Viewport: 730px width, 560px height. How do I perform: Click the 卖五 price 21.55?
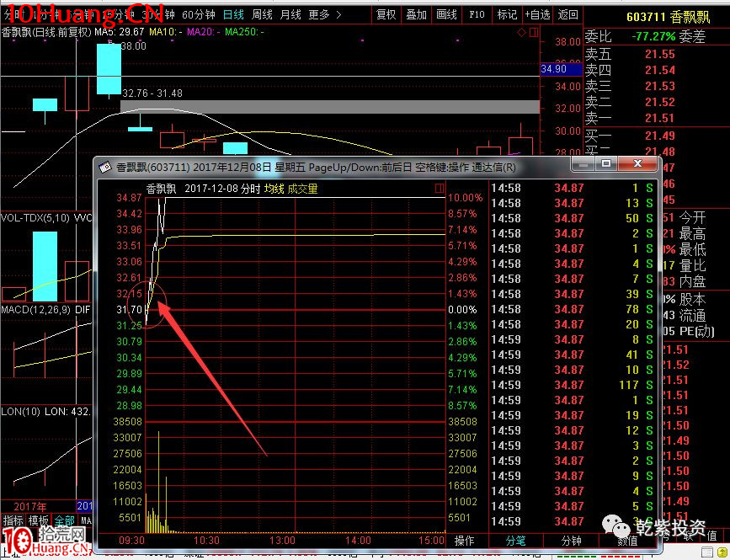point(660,54)
